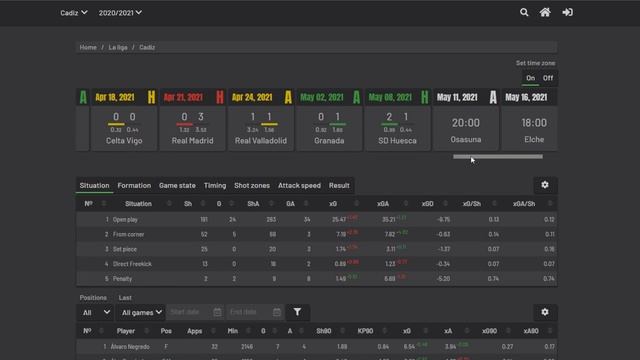Click the Set time zone label
640x360 pixels.
(535, 63)
